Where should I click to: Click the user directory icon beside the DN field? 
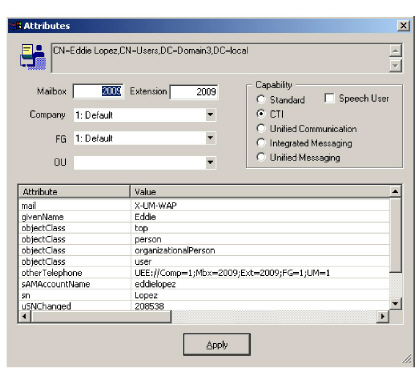(33, 57)
